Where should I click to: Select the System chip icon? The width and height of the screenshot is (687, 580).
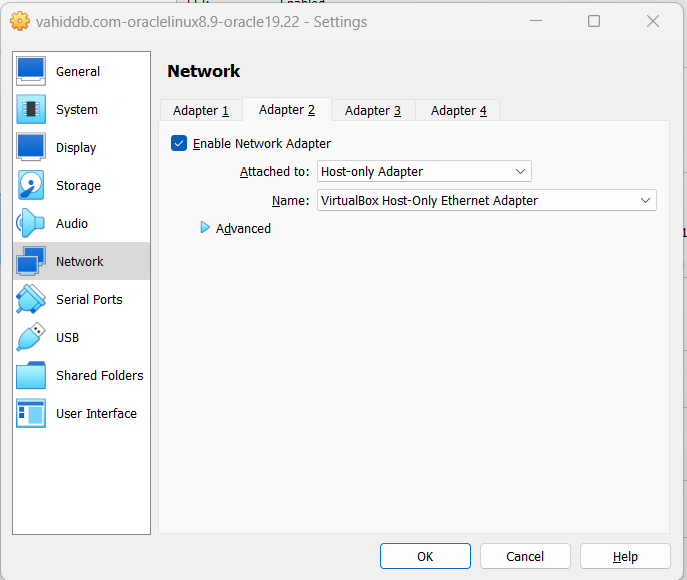point(31,109)
